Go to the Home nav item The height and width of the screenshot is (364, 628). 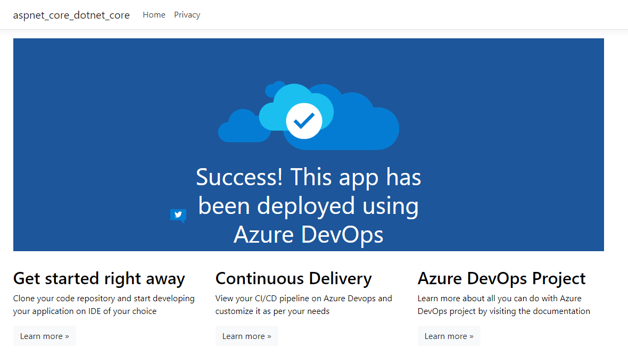coord(154,15)
